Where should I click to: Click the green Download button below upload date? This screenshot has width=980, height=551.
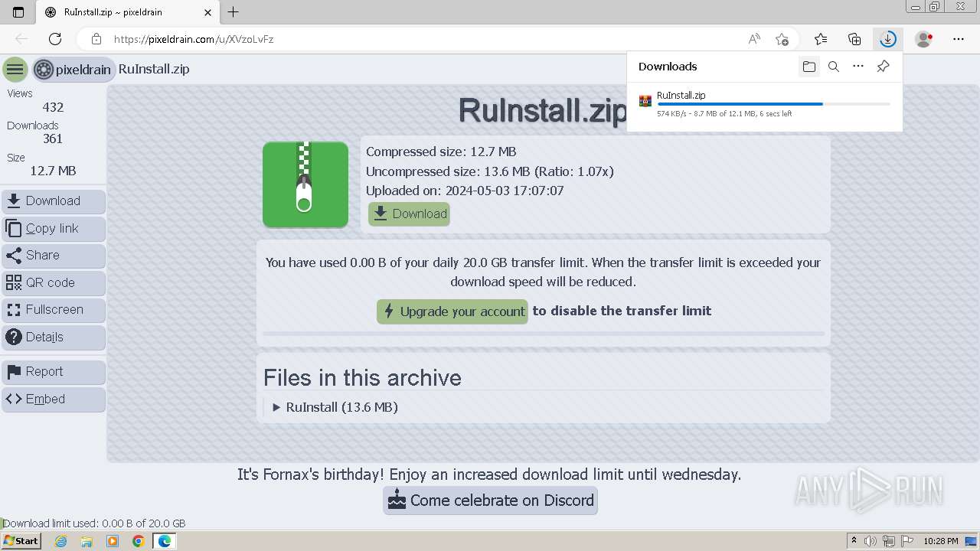[409, 214]
